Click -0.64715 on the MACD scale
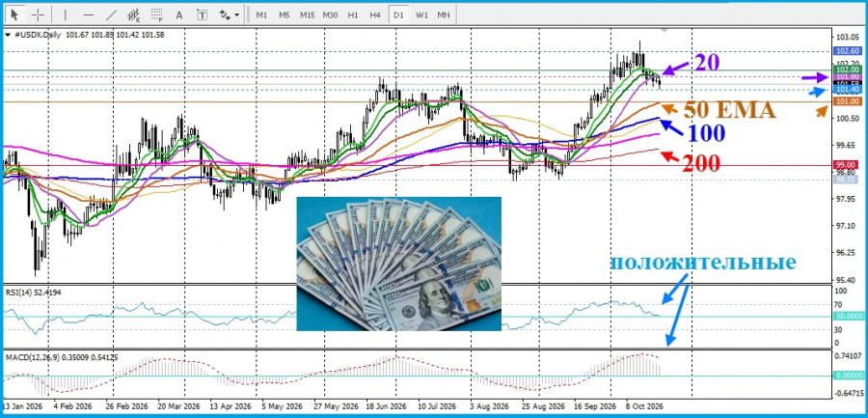This screenshot has width=868, height=418. 847,393
